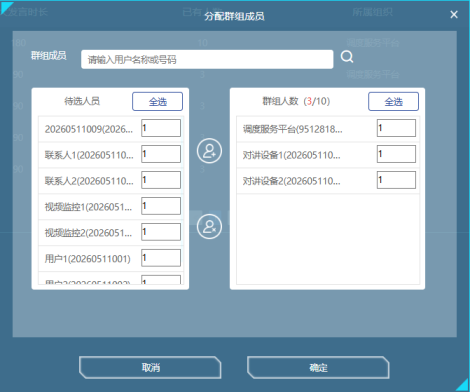Edit priority field for 对讲设备2 row
The width and height of the screenshot is (470, 392).
click(x=396, y=180)
